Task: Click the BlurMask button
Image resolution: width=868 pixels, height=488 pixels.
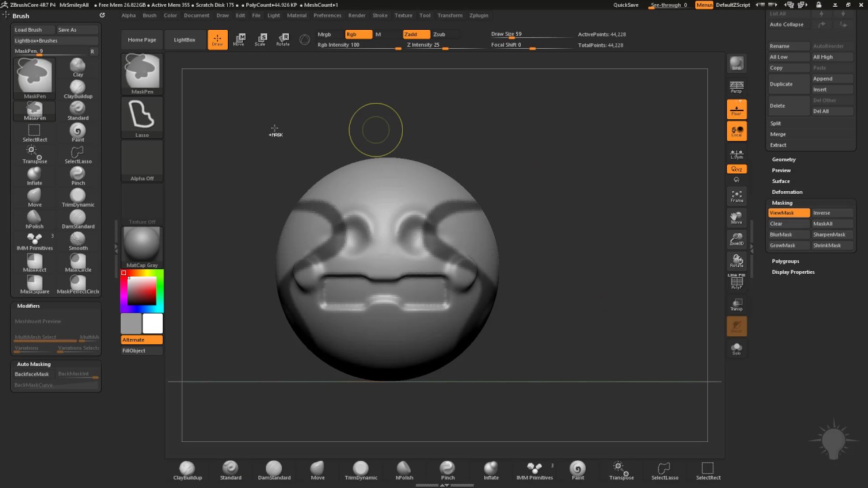Action: 789,235
